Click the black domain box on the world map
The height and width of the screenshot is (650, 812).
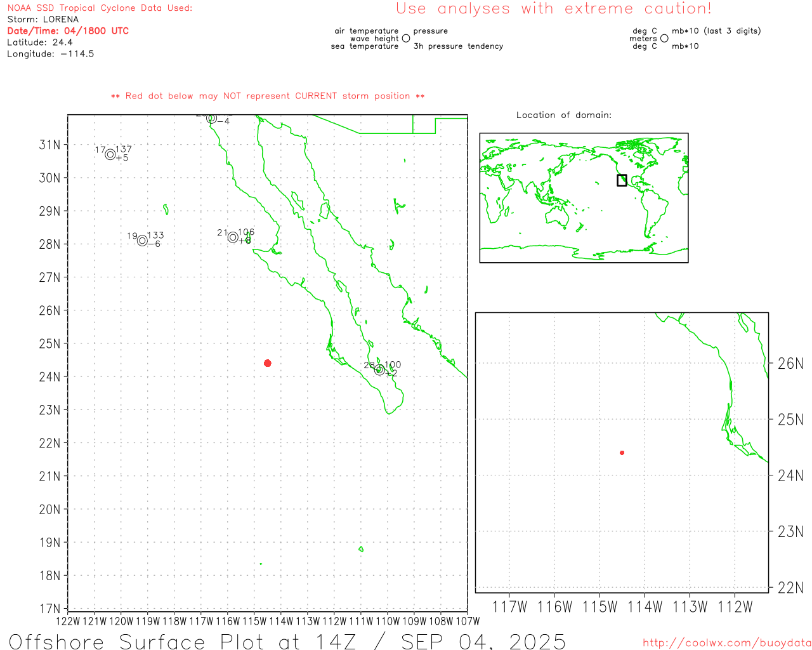coord(622,180)
